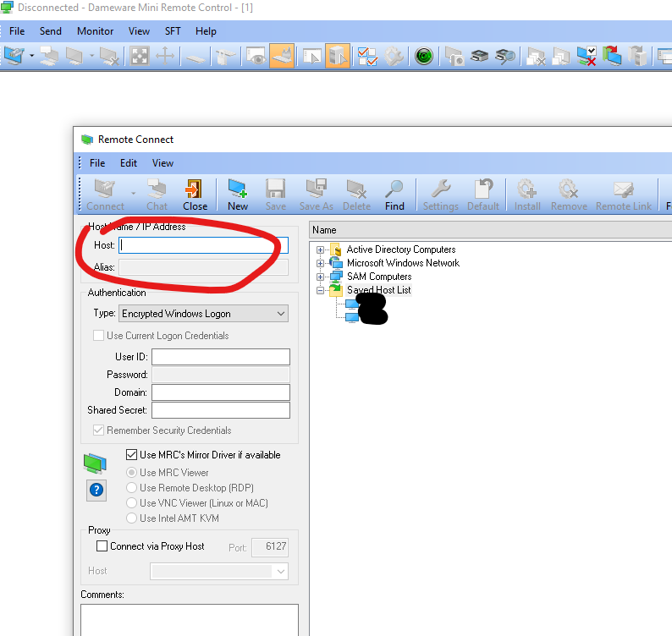Toggle Remember Security Credentials checkbox
The height and width of the screenshot is (636, 672).
98,430
